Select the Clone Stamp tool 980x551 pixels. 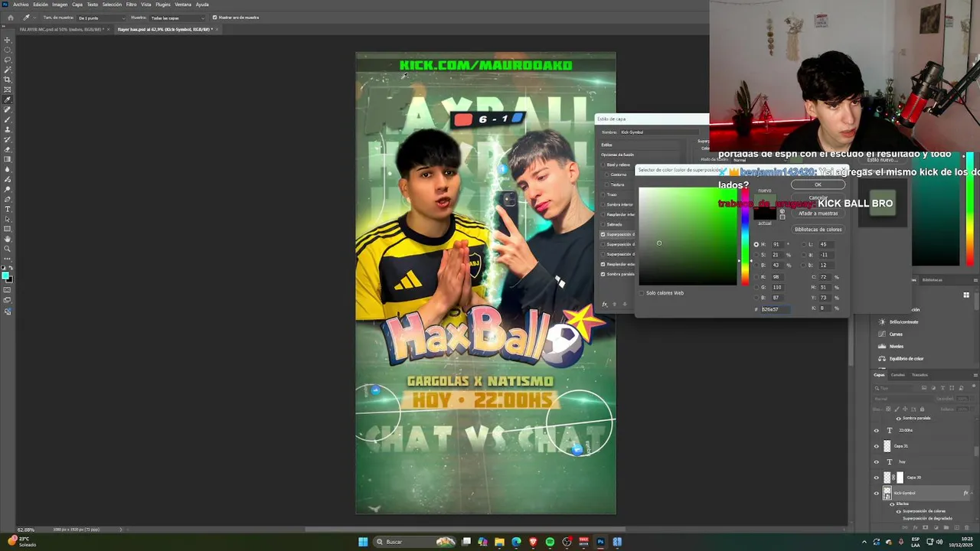tap(8, 129)
